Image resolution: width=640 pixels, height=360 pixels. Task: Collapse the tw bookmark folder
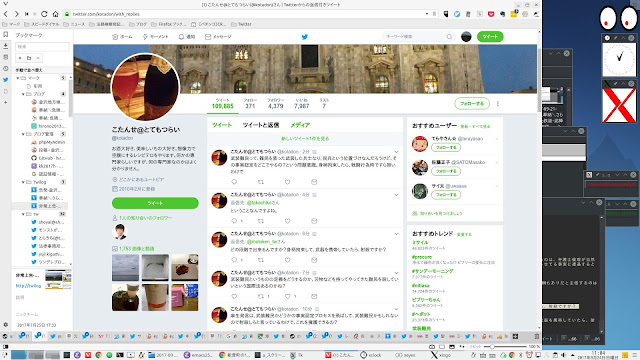click(x=23, y=214)
